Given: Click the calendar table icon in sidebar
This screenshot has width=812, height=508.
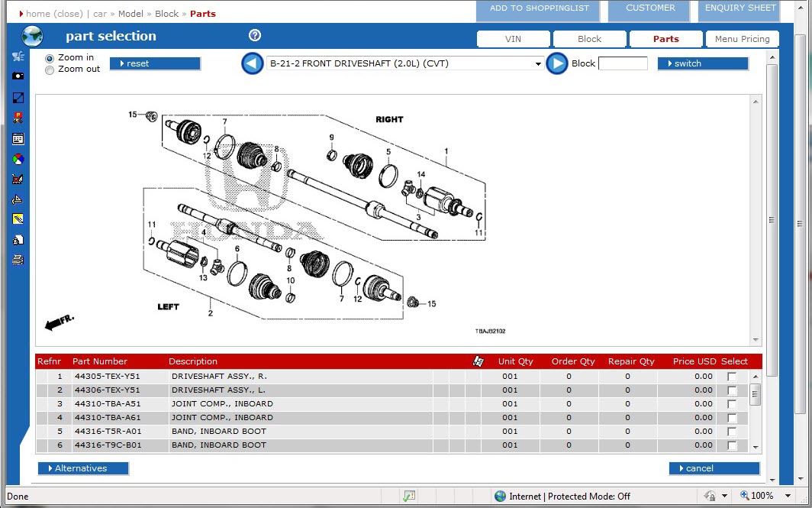Looking at the screenshot, I should click(x=18, y=139).
